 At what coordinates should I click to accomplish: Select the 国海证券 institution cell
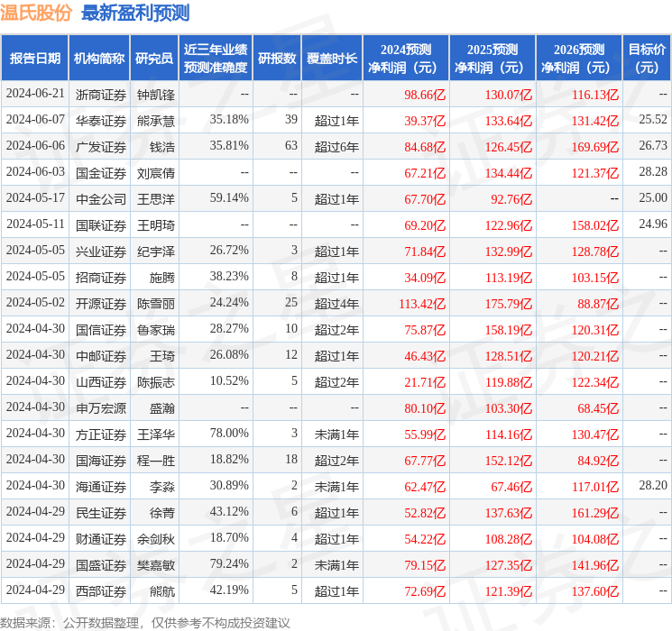pos(101,460)
